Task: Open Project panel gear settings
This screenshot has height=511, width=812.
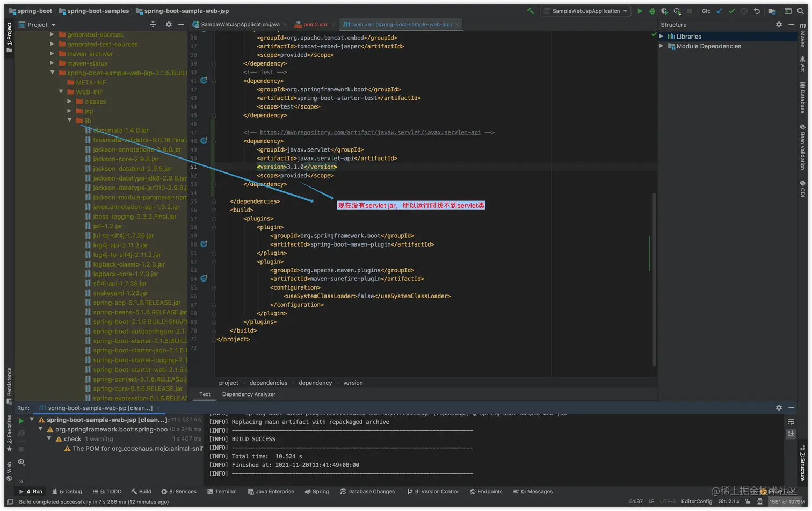Action: [x=169, y=25]
